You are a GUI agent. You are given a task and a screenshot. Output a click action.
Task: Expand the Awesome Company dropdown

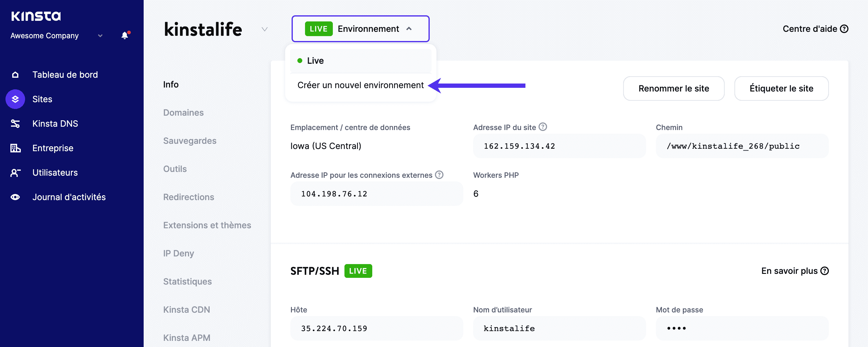coord(100,35)
